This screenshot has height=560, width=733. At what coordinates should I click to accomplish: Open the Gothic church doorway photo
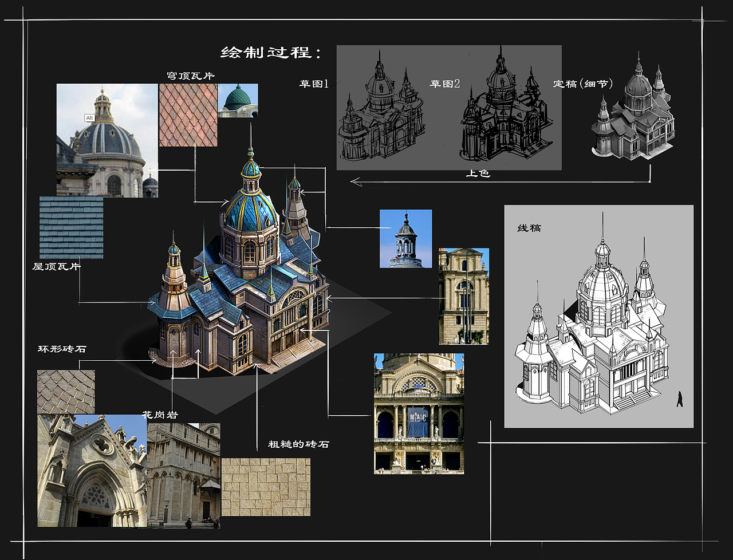[x=92, y=471]
